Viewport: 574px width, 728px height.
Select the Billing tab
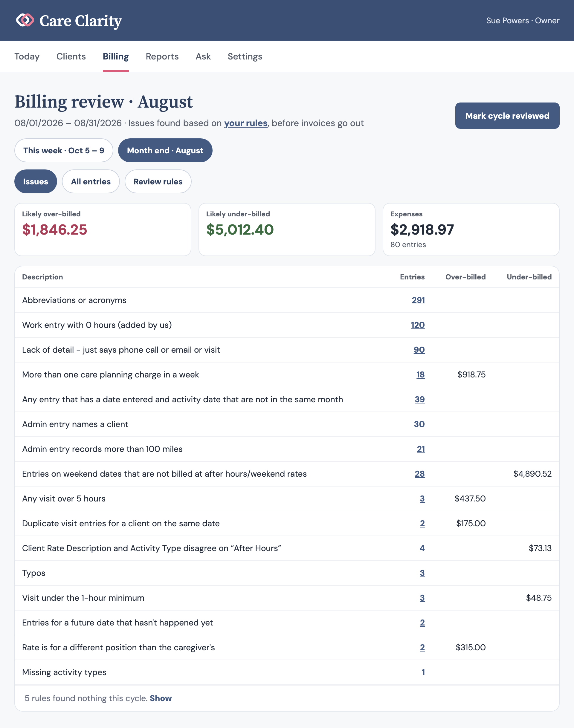[116, 56]
